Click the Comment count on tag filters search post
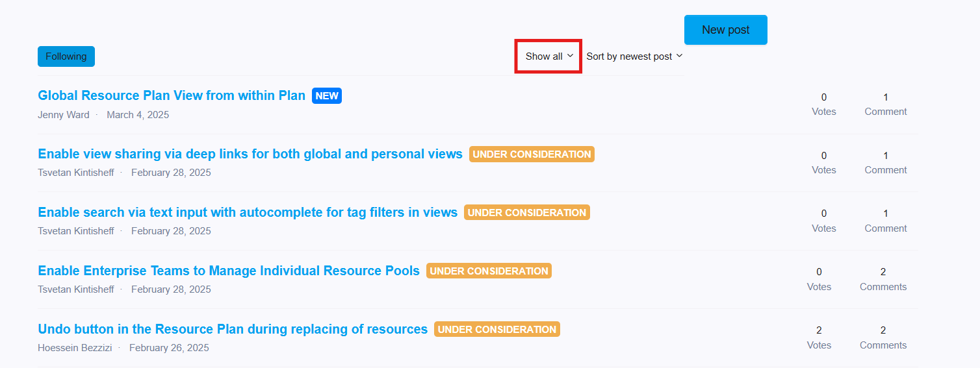The image size is (980, 368). tap(886, 221)
